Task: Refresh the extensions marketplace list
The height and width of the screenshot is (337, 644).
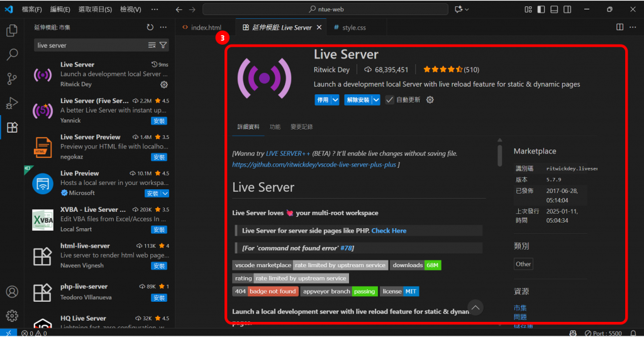Action: click(150, 27)
